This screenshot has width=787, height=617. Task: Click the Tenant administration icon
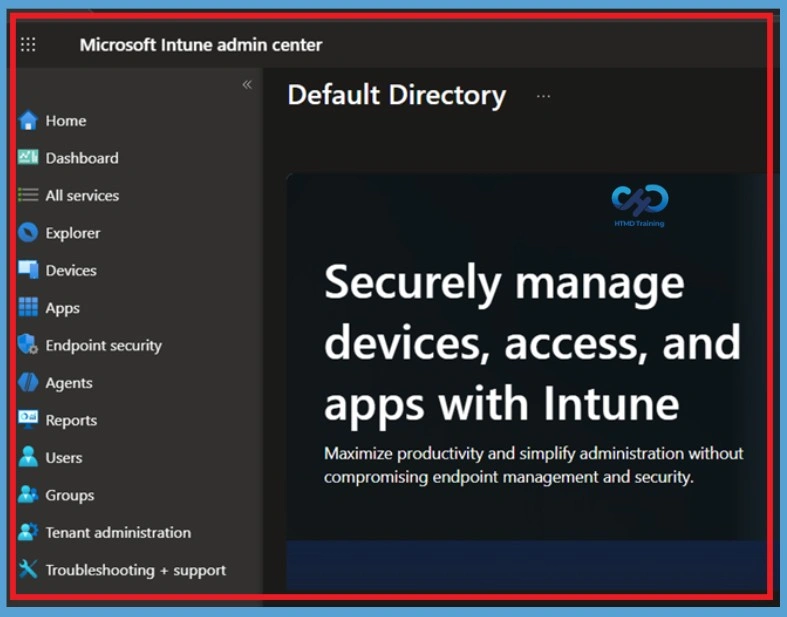28,532
